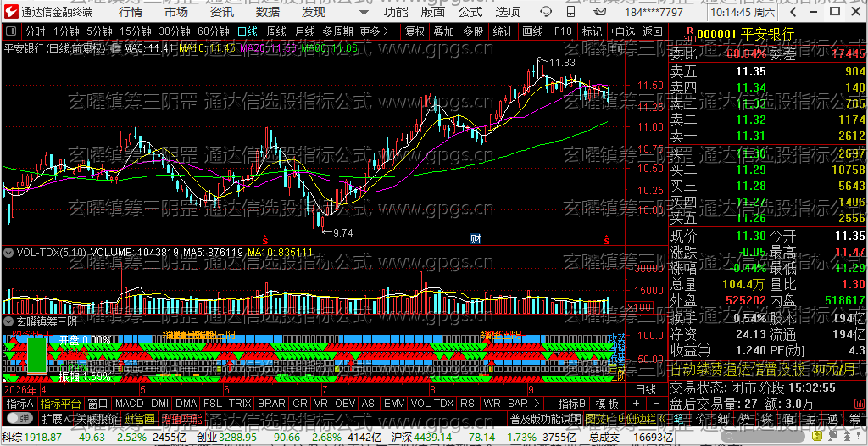Click the S marker near September candles
The image size is (868, 446).
[x=607, y=240]
